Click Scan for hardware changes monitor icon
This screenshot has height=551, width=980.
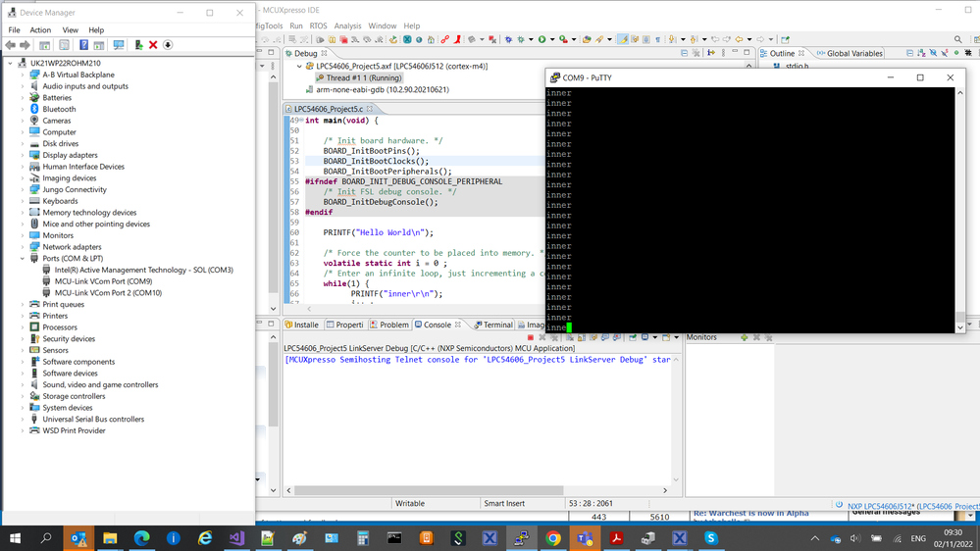[x=118, y=45]
